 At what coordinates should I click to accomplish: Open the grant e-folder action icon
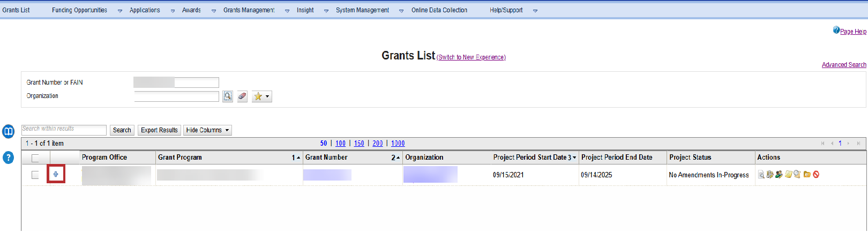click(x=807, y=175)
